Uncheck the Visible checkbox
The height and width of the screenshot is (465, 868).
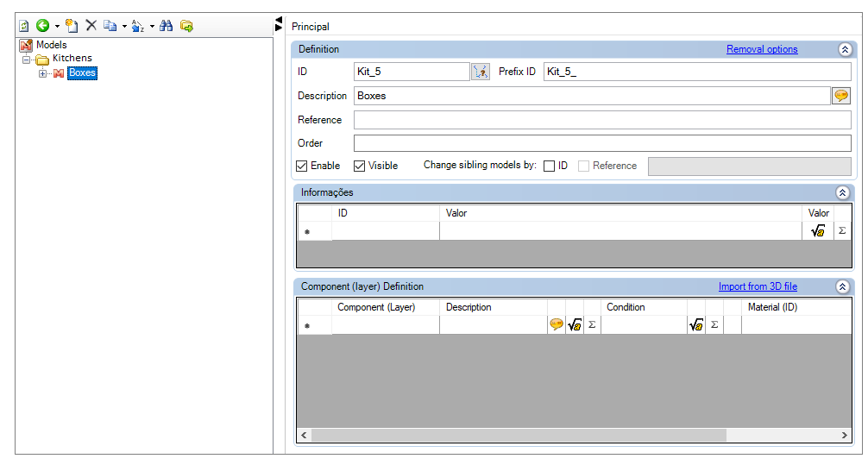coord(359,166)
